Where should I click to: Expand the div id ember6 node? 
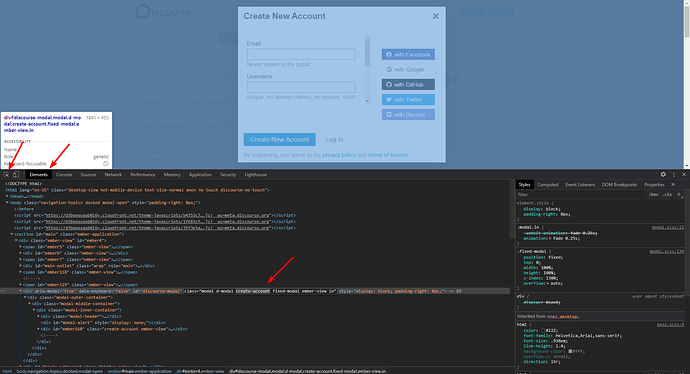click(21, 253)
